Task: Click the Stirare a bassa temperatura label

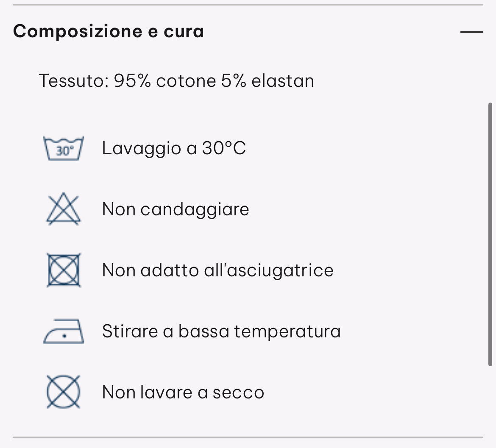Action: click(221, 331)
